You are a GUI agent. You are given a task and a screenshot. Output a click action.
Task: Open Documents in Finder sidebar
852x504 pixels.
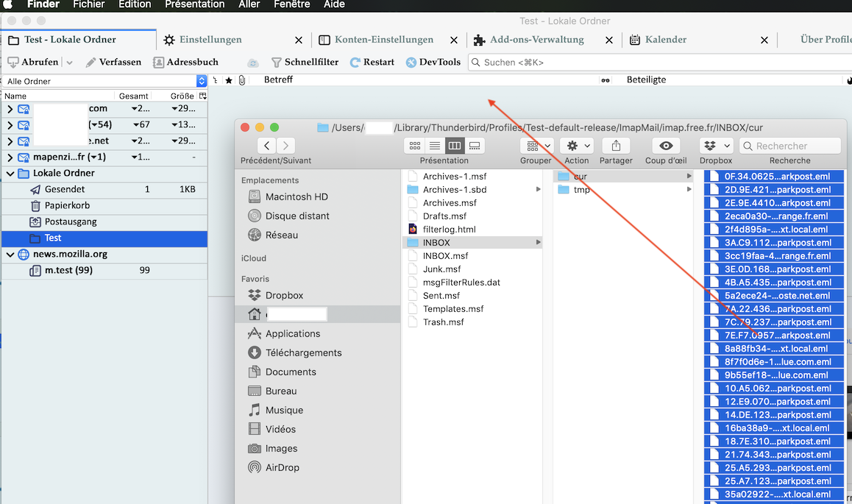(x=290, y=372)
